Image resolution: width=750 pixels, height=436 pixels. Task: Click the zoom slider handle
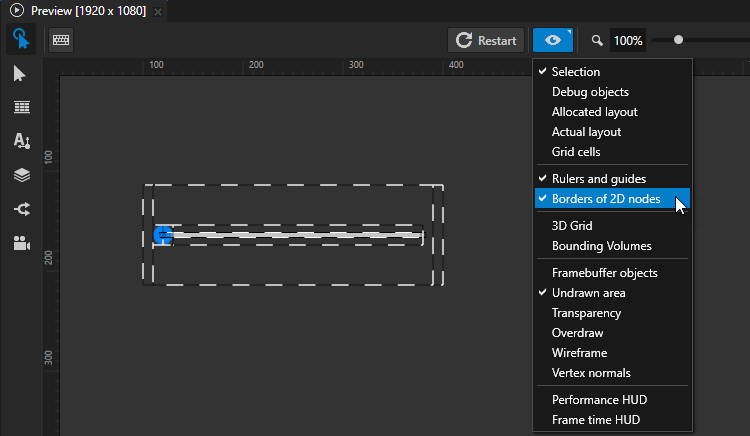point(679,40)
